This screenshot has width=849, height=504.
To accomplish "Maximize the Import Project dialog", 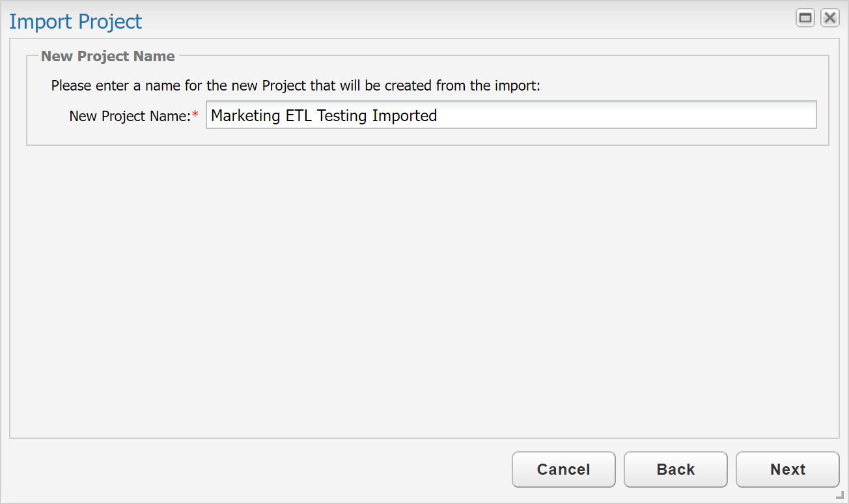I will pyautogui.click(x=805, y=18).
